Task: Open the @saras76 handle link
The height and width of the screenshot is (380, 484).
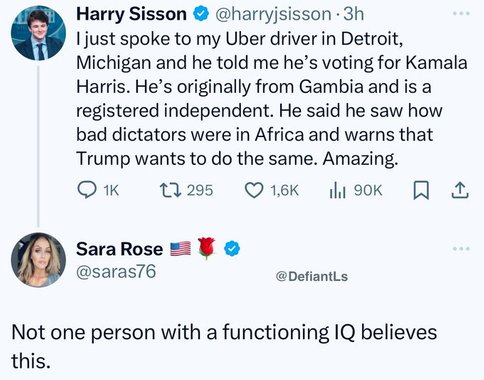Action: tap(116, 271)
